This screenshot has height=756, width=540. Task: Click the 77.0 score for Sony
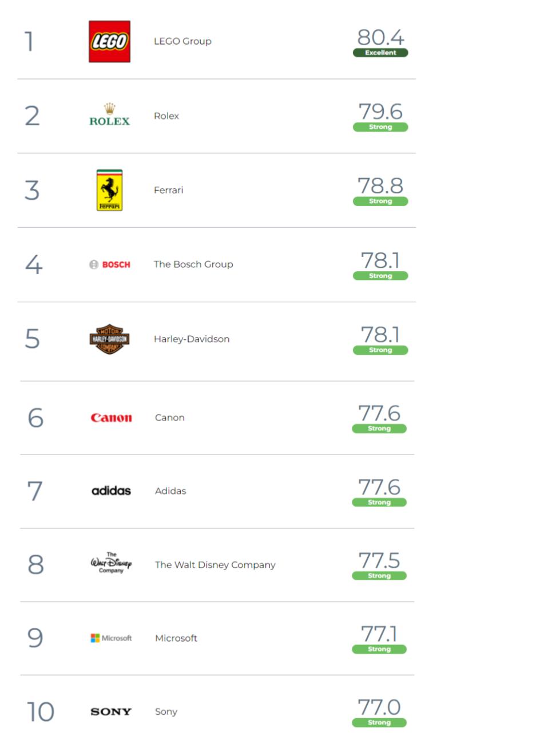379,707
